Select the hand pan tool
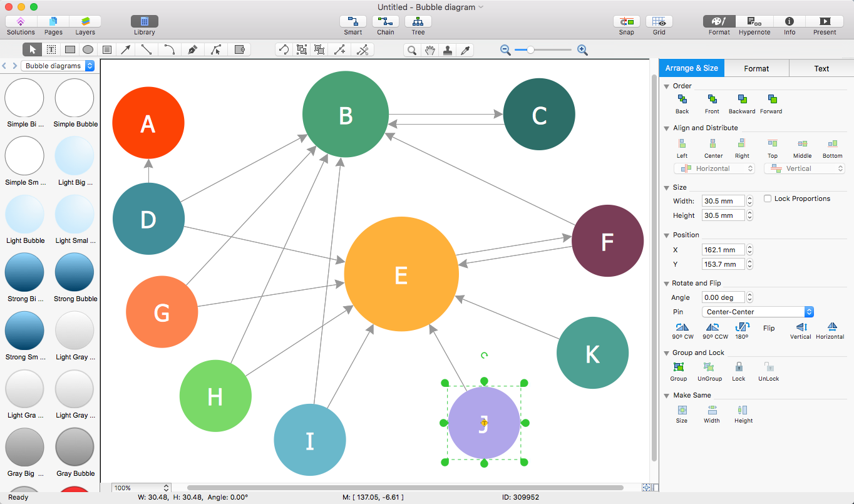 [x=430, y=50]
